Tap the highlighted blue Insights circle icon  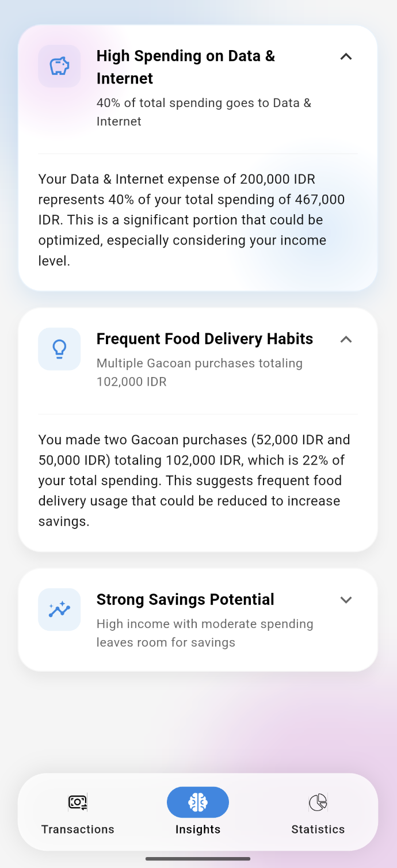tap(198, 802)
